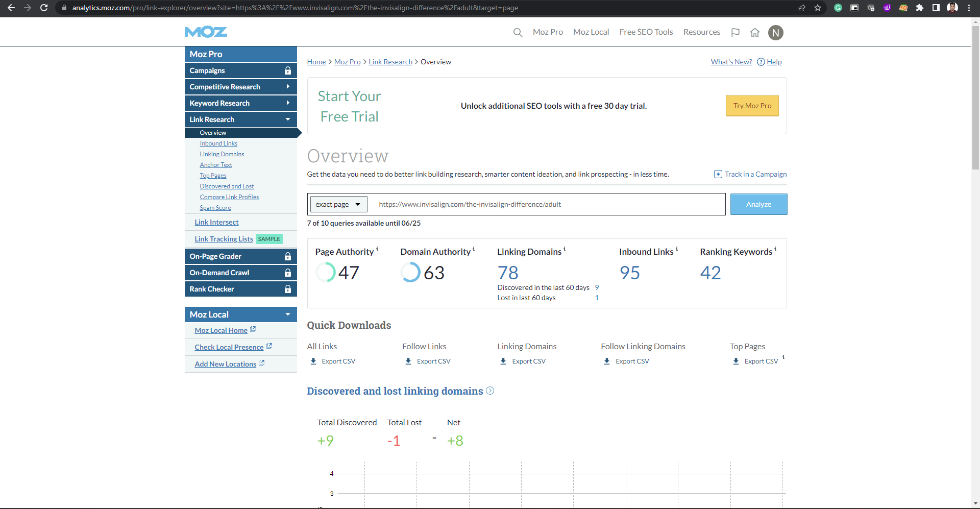Click the Page Authority info icon

pyautogui.click(x=377, y=249)
